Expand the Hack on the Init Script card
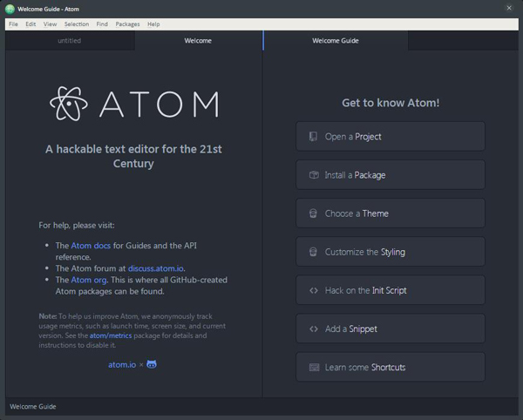 click(391, 290)
